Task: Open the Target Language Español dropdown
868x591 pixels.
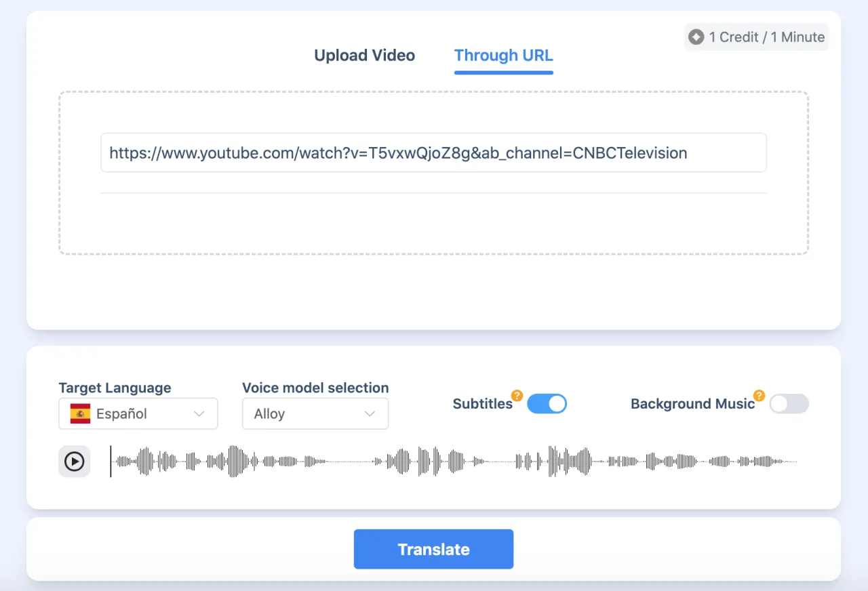Action: click(x=138, y=413)
